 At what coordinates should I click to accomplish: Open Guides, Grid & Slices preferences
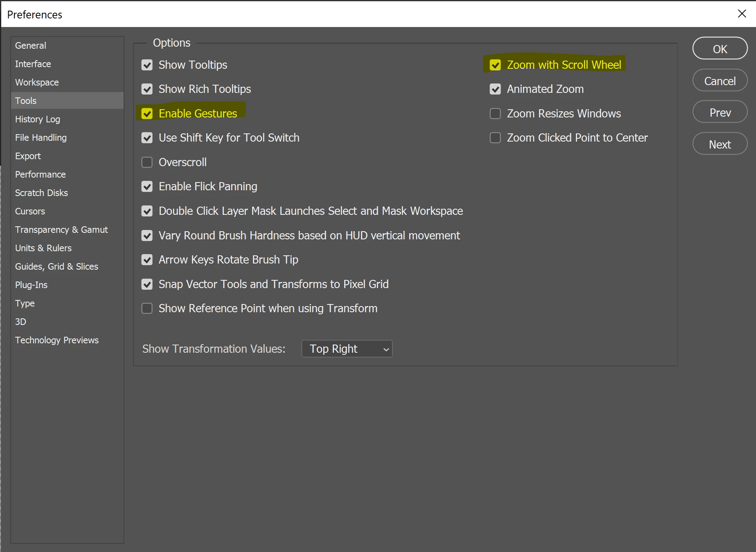(x=67, y=266)
